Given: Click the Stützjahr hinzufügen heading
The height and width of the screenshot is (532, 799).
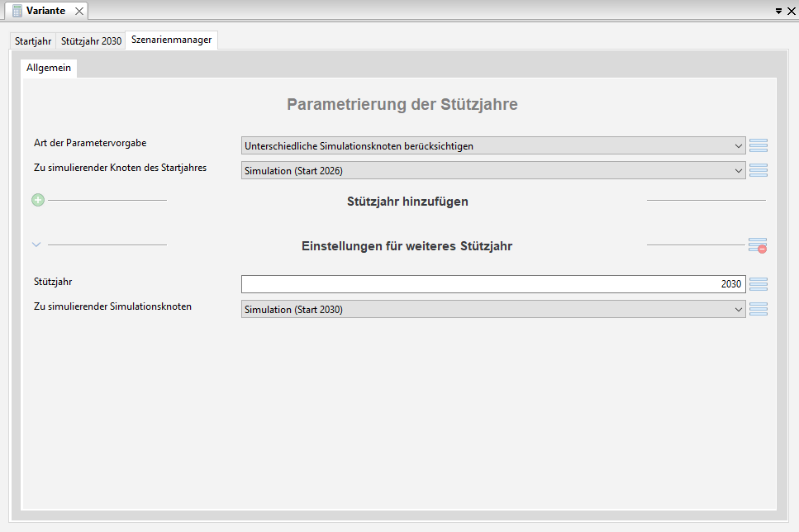Looking at the screenshot, I should coord(407,202).
